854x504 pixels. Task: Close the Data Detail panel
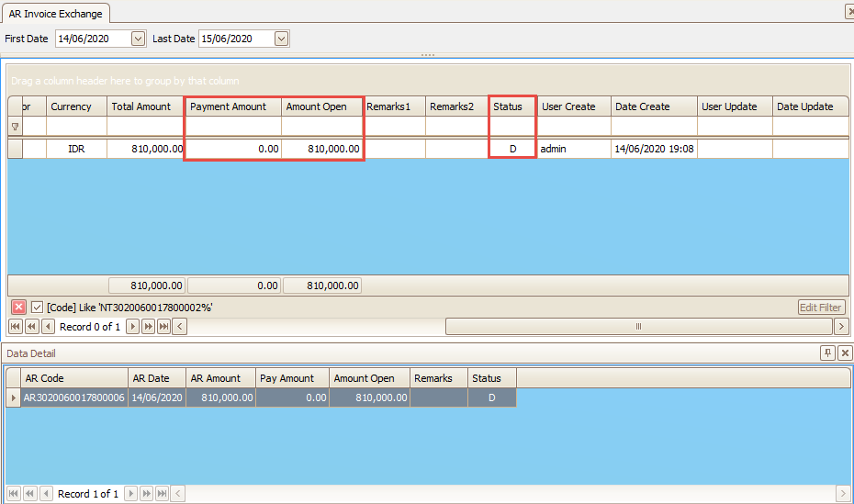point(845,353)
